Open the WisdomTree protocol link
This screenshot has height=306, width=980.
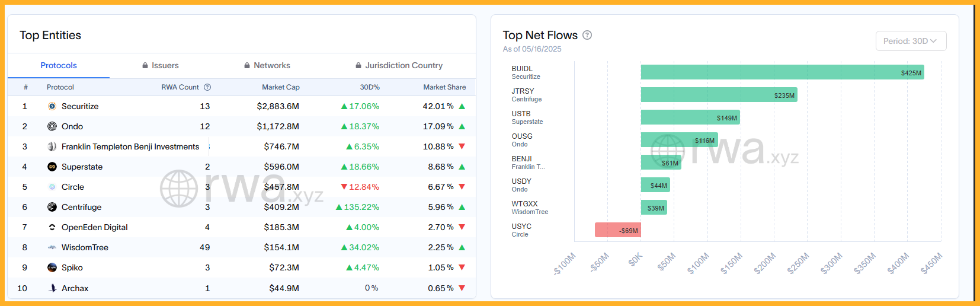pos(85,247)
